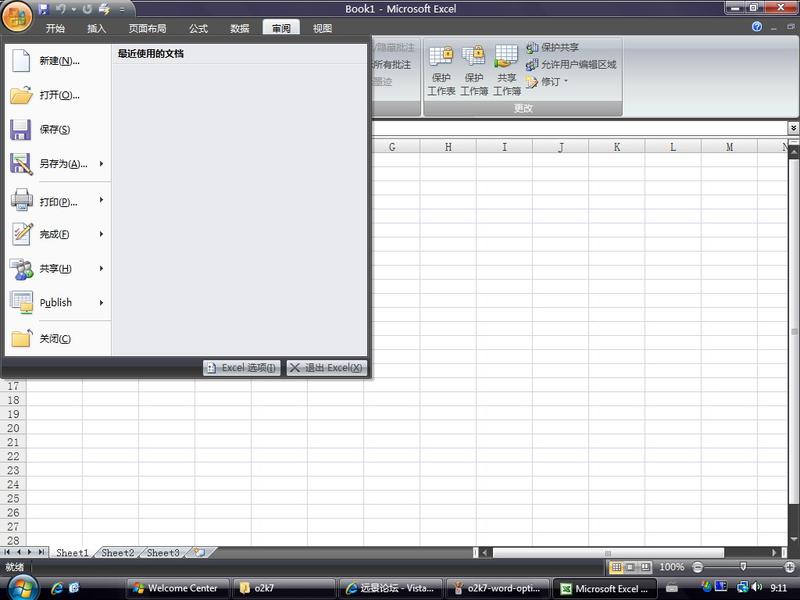Image resolution: width=800 pixels, height=600 pixels.
Task: Click the volume tray icon
Action: pos(757,587)
